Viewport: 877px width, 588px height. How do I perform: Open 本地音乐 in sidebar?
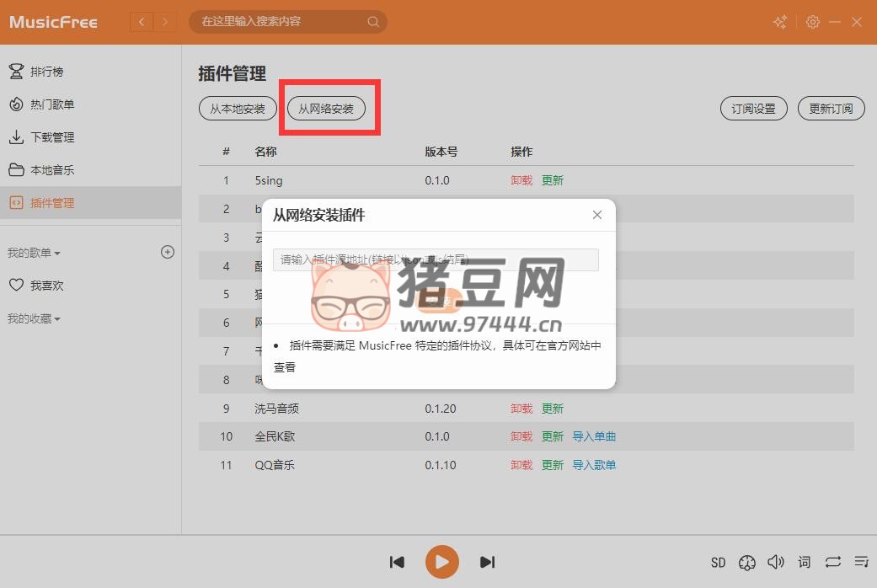pos(91,170)
